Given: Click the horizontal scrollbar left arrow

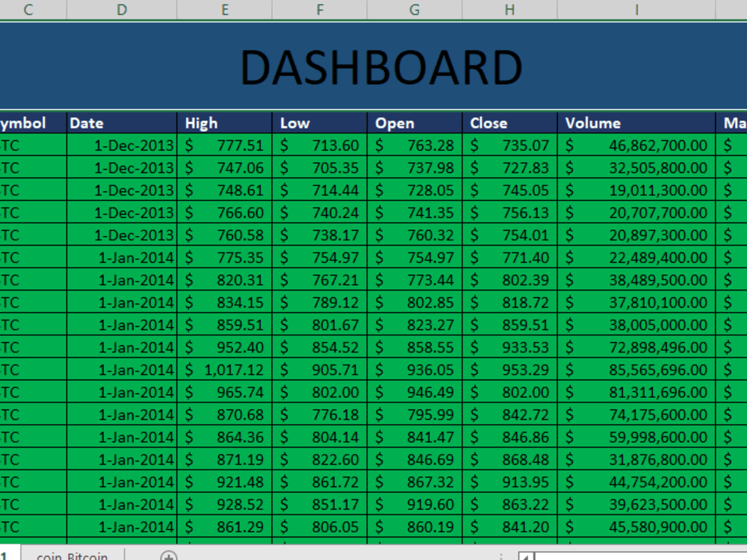Looking at the screenshot, I should (526, 557).
